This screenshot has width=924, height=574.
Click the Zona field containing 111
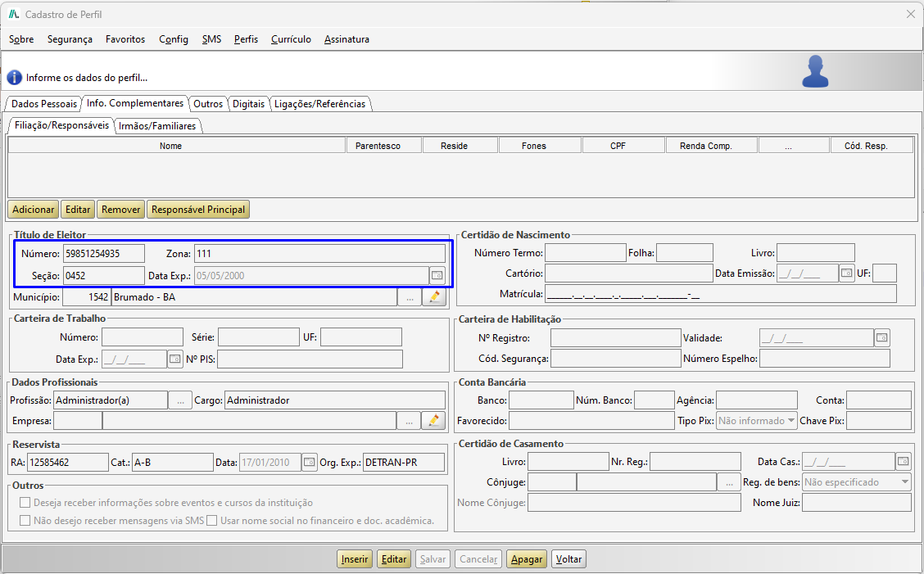point(319,253)
